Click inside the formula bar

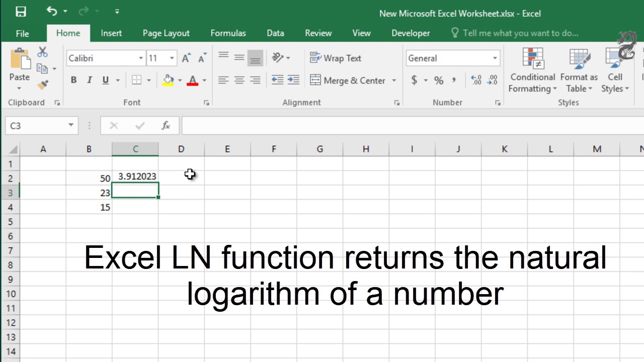[413, 126]
